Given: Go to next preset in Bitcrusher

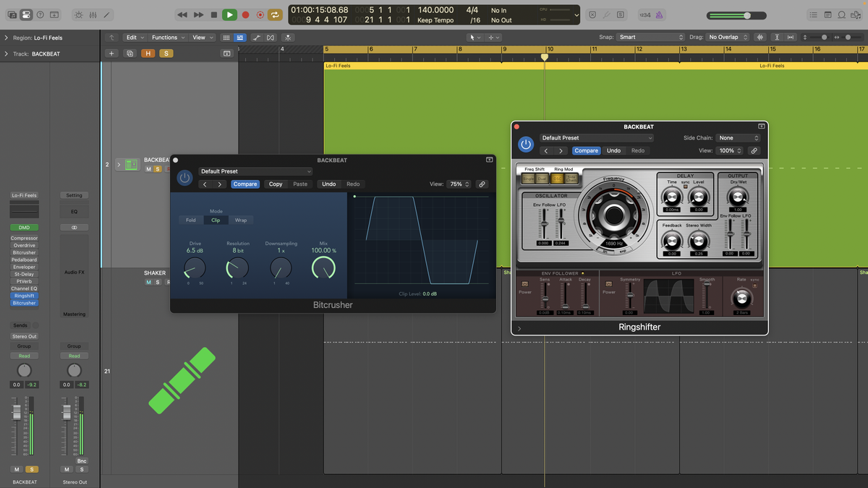Looking at the screenshot, I should pos(220,184).
